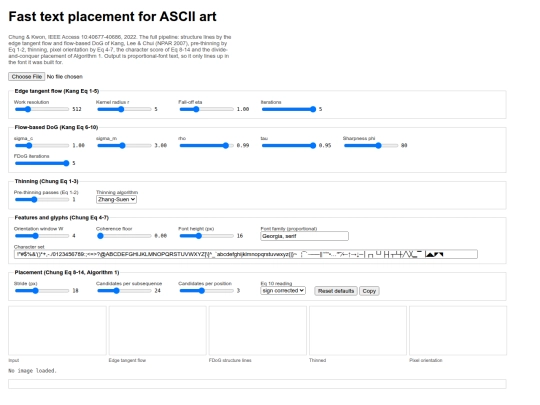Viewport: 540px width, 405px height.
Task: Adjust the Fall-off eta slider
Action: point(207,109)
